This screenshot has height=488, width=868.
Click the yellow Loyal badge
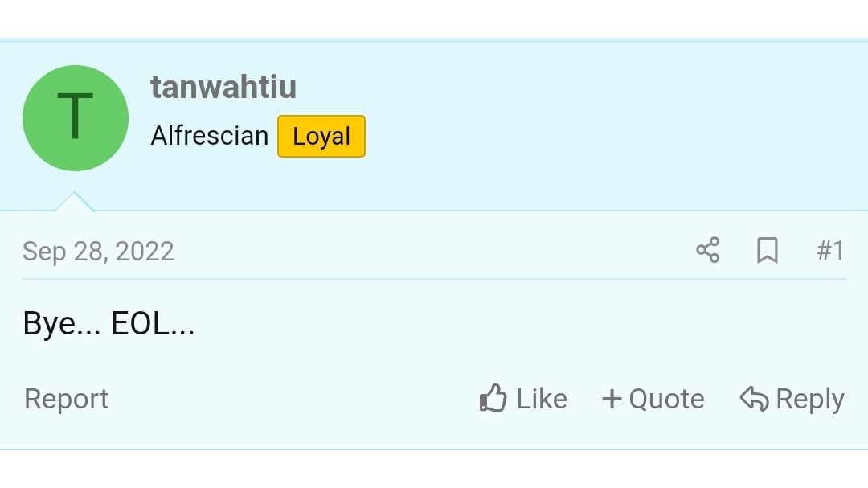(x=321, y=136)
